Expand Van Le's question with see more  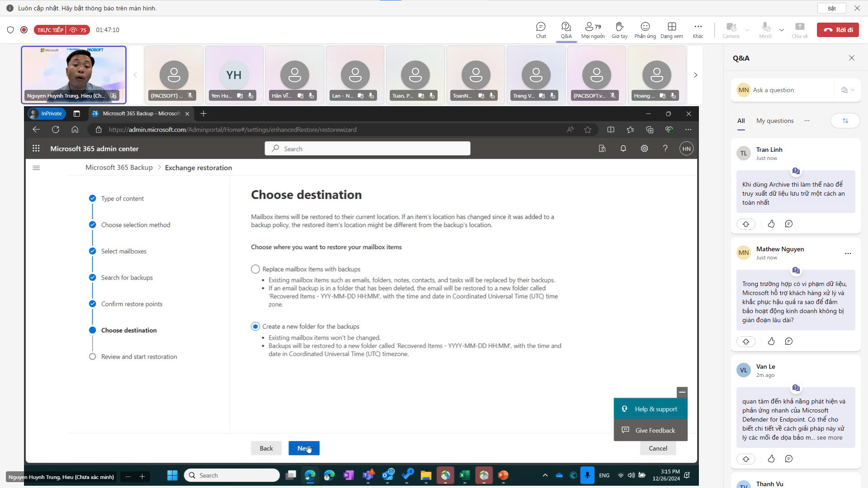830,437
